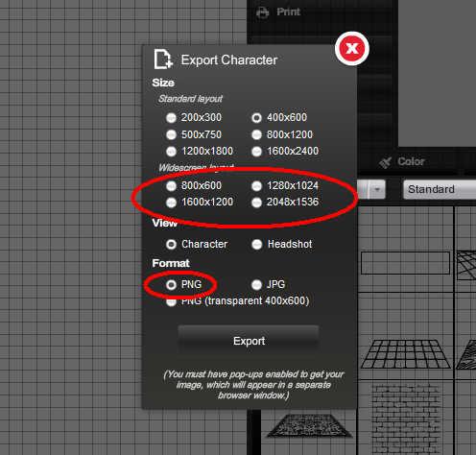The height and width of the screenshot is (455, 476).
Task: Pick the 1200x1800 size
Action: (171, 152)
